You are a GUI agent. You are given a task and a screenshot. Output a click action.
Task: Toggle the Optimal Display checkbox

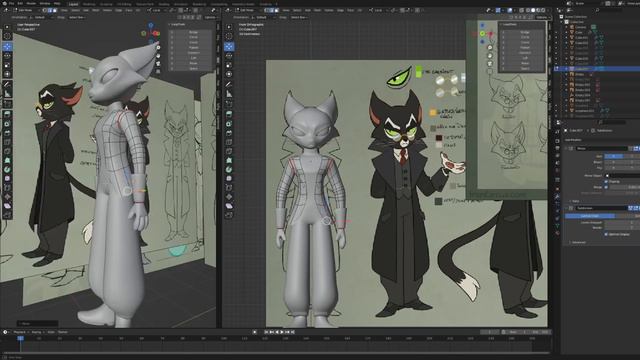[x=607, y=234]
